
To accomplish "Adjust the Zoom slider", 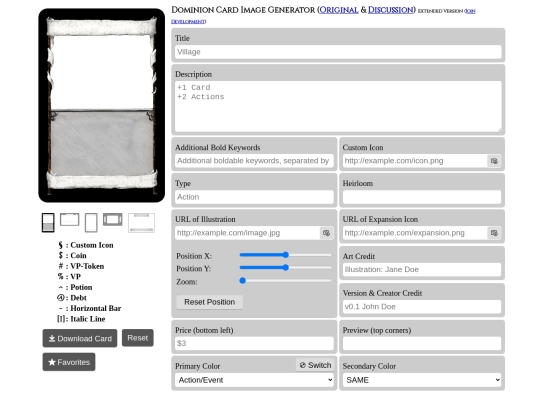I will click(285, 281).
